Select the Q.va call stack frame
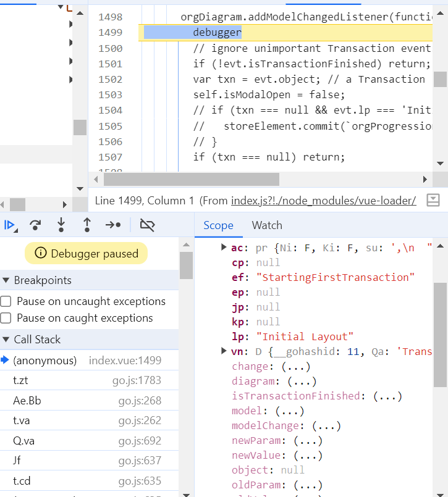This screenshot has height=497, width=448. coord(89,441)
